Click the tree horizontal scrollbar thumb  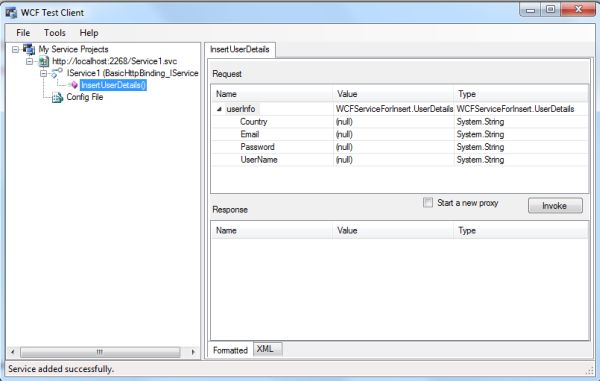pyautogui.click(x=100, y=352)
